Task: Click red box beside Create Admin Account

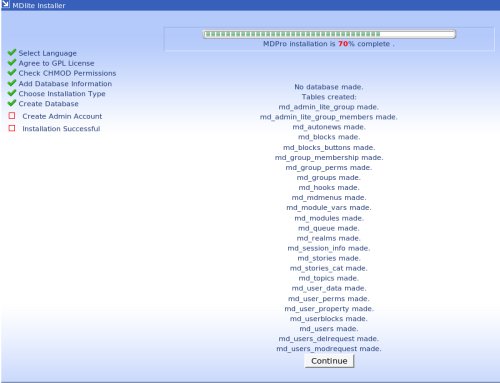Action: [12, 116]
